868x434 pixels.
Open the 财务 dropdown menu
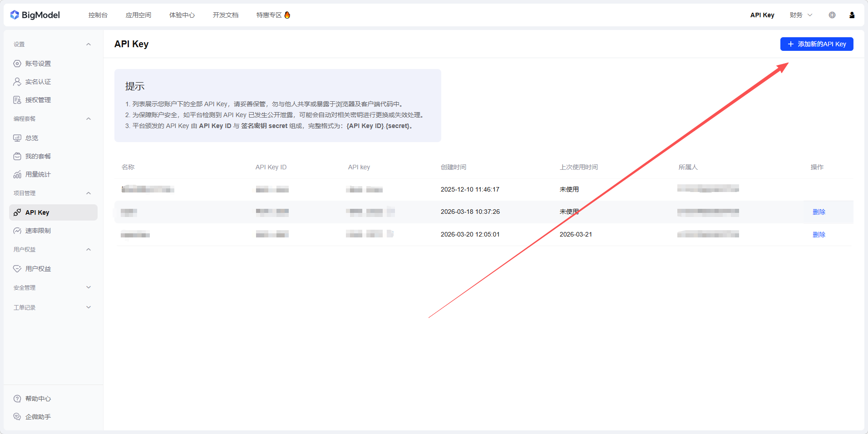point(800,15)
